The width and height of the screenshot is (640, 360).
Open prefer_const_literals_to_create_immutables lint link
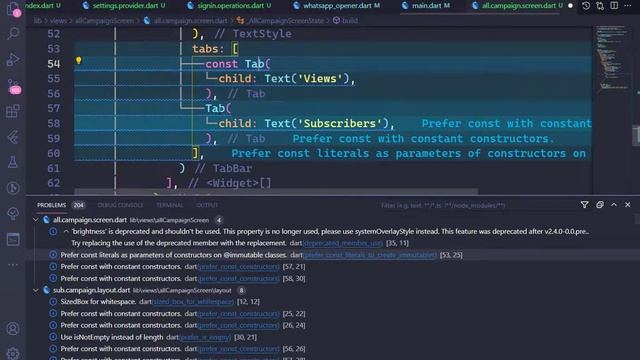tap(370, 255)
